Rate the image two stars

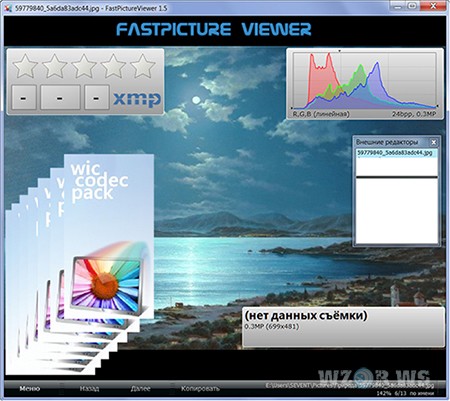[55, 66]
